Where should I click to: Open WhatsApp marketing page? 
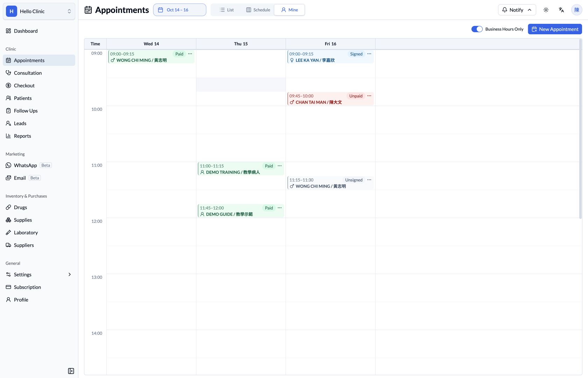[39, 165]
